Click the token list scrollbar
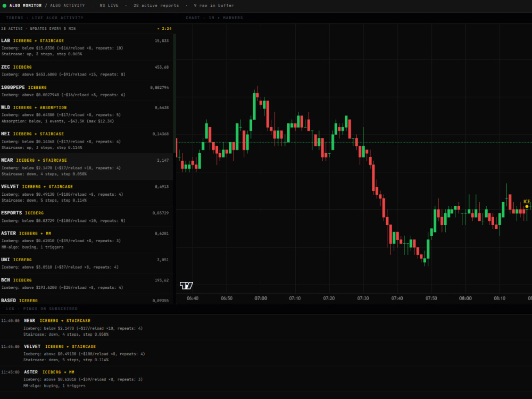Screen dimensions: 532x399 [174, 94]
